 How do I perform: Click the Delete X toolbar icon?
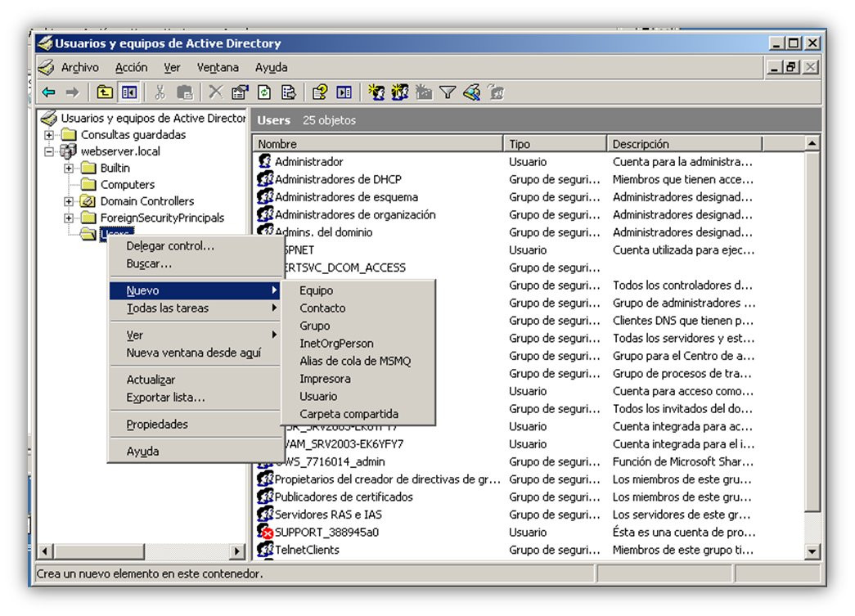tap(215, 92)
